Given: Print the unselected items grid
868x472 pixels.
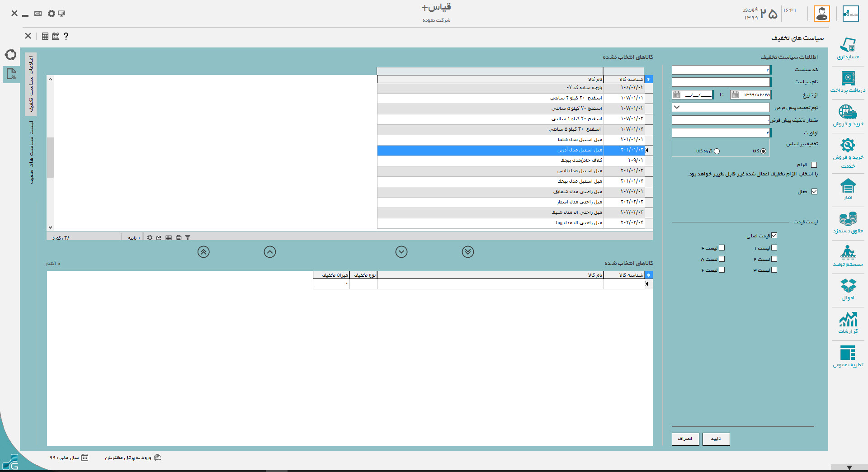Looking at the screenshot, I should [179, 238].
